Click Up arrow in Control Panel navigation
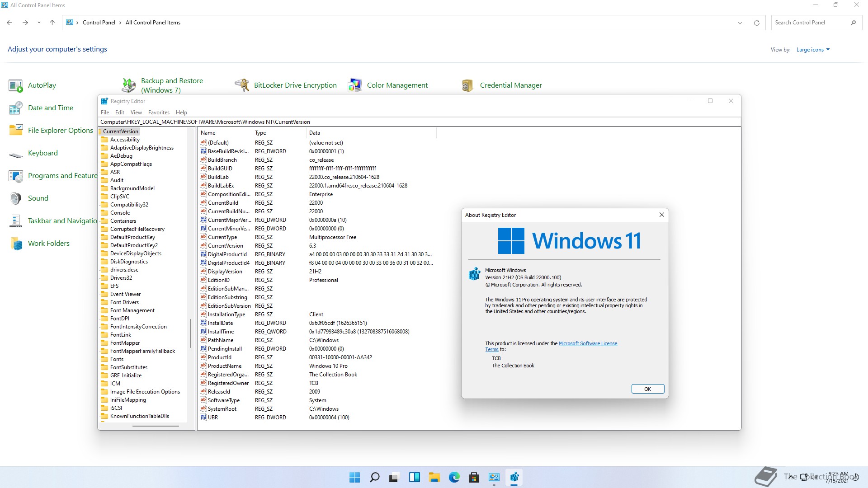 52,23
